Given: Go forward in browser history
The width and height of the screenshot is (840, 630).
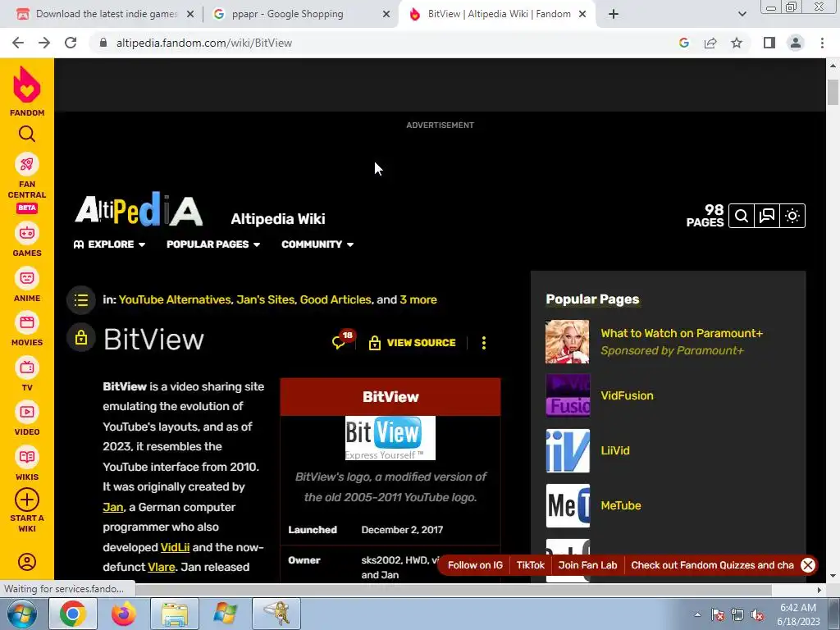Looking at the screenshot, I should (x=44, y=43).
